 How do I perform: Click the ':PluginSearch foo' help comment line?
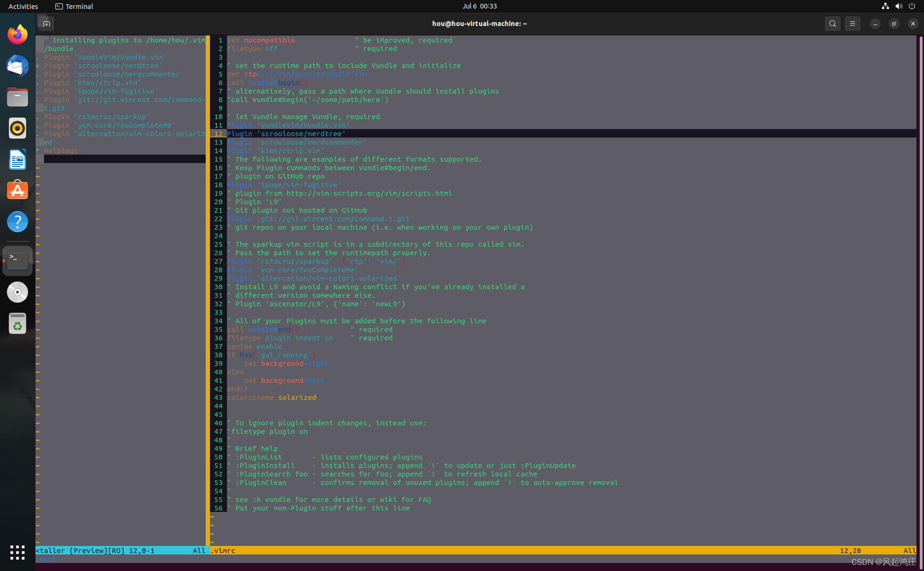point(382,474)
